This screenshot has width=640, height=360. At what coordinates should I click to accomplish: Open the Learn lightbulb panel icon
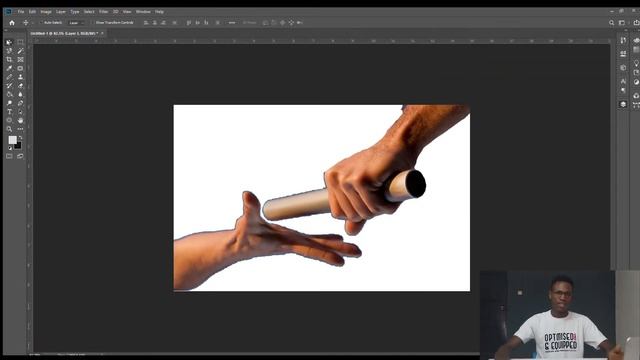tap(636, 63)
